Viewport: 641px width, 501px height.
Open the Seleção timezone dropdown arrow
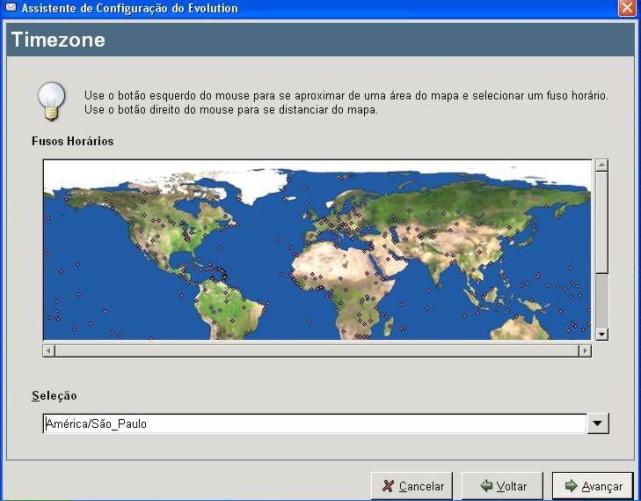tap(598, 423)
